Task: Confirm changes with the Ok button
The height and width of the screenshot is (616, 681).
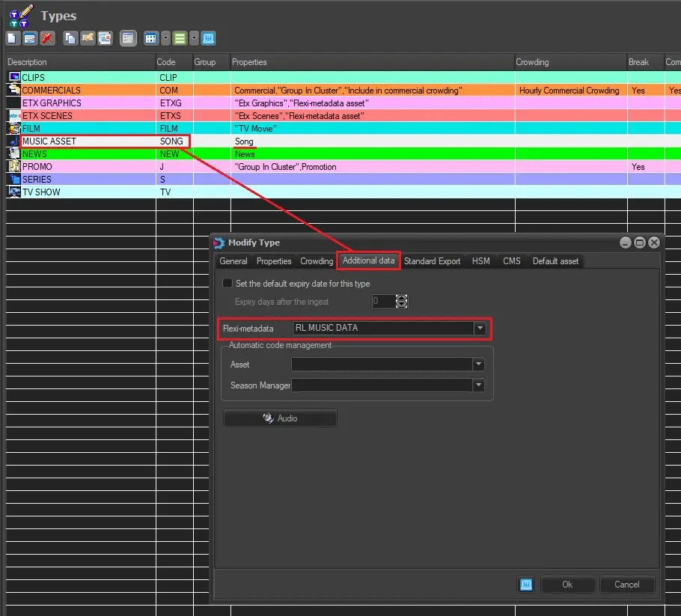Action: point(567,585)
